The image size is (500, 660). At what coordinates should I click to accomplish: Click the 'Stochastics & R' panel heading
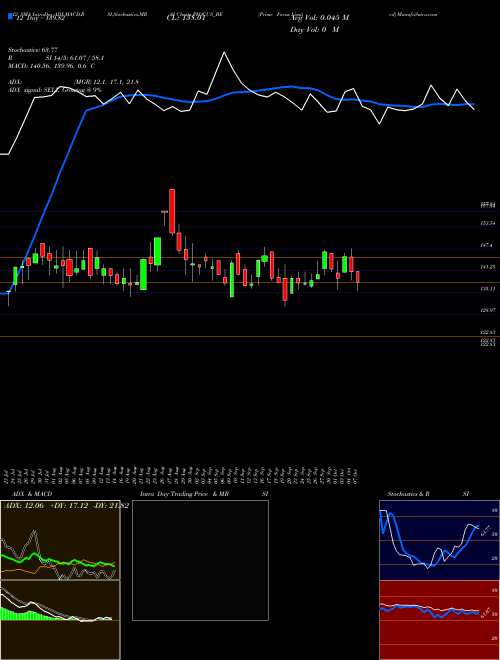pyautogui.click(x=409, y=494)
